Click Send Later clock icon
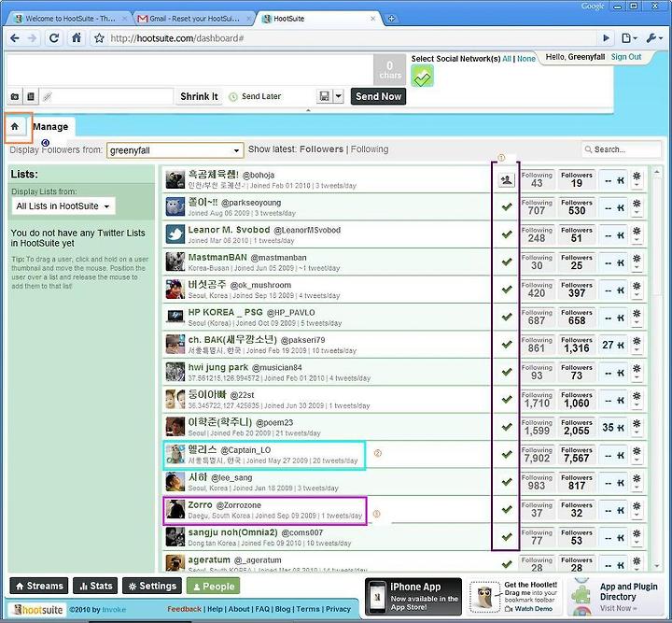 coord(233,97)
